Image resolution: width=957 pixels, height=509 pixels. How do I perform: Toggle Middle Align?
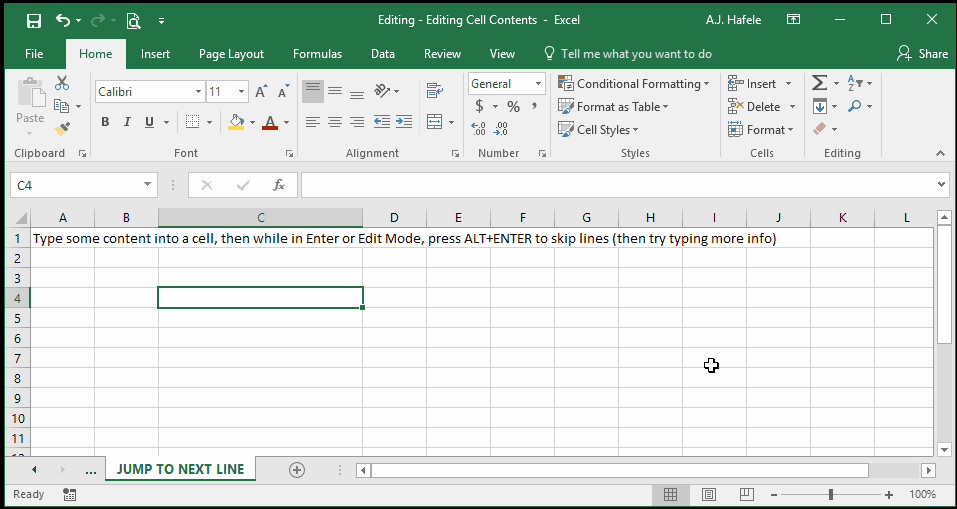point(335,91)
